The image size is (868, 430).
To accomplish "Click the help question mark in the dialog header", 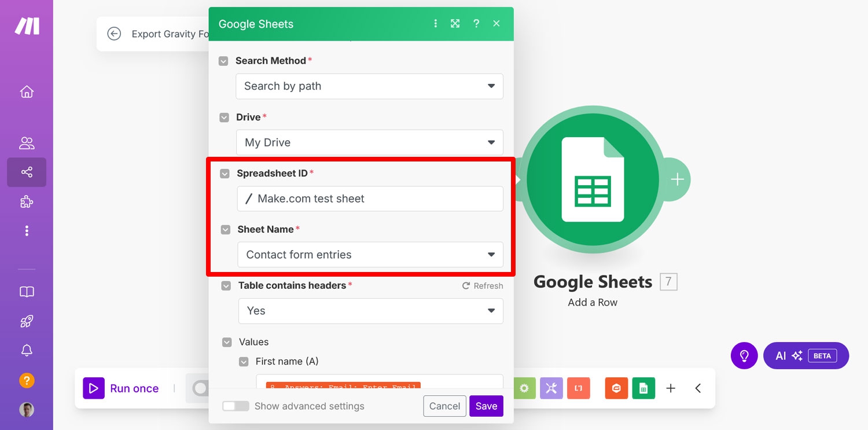I will [476, 24].
